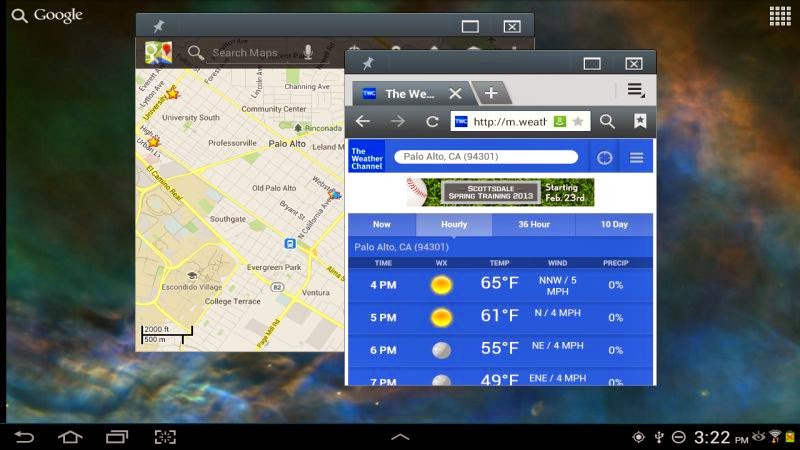The image size is (800, 450).
Task: Tap The Weather Channel logo
Action: coord(366,158)
